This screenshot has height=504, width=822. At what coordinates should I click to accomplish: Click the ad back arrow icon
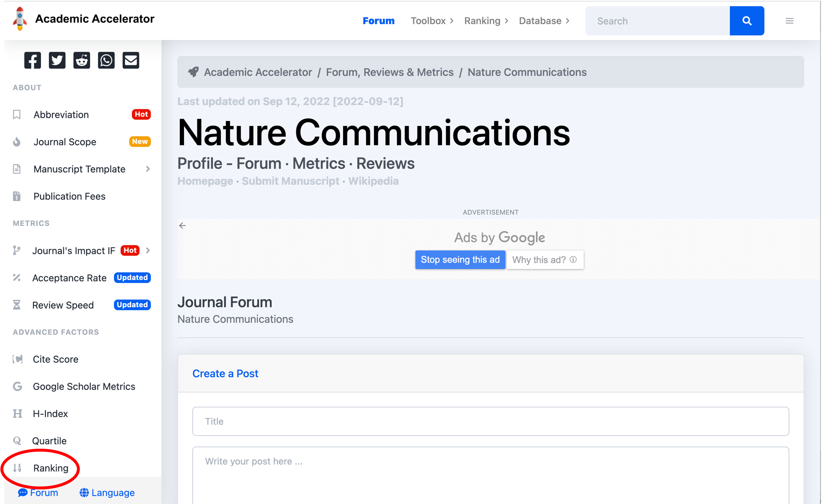pos(183,226)
